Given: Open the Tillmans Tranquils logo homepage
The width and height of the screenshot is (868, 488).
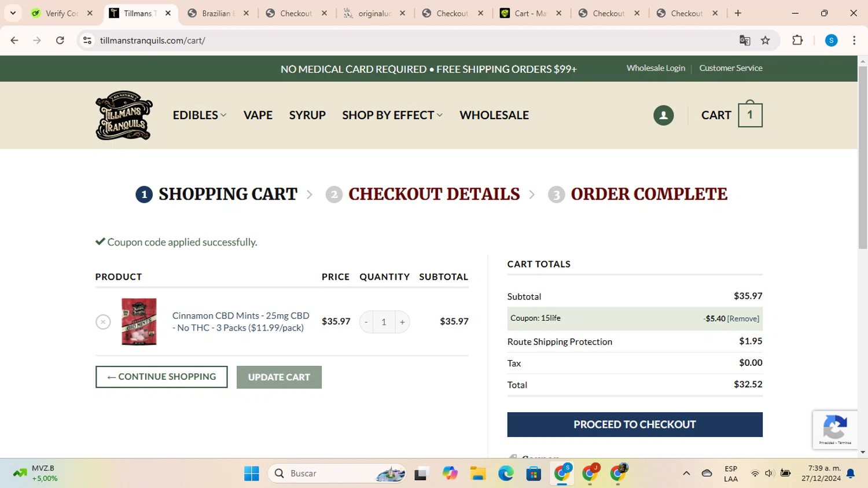Looking at the screenshot, I should (x=124, y=115).
